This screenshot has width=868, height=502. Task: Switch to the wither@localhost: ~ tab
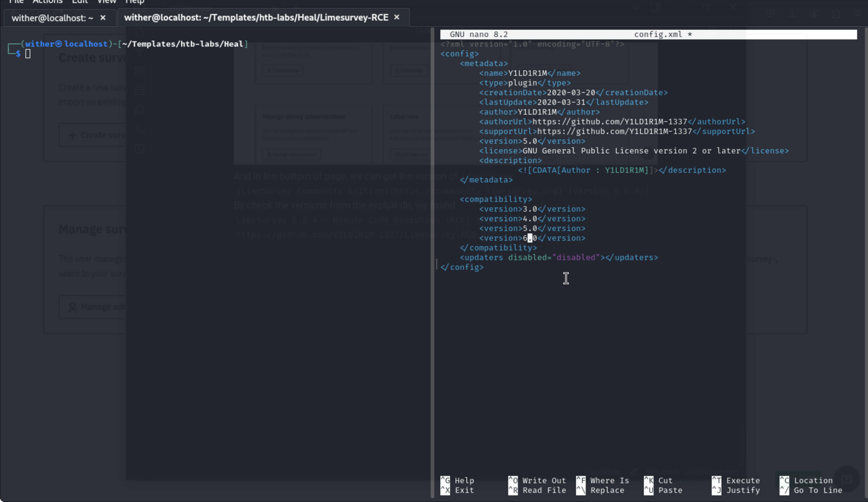point(52,18)
